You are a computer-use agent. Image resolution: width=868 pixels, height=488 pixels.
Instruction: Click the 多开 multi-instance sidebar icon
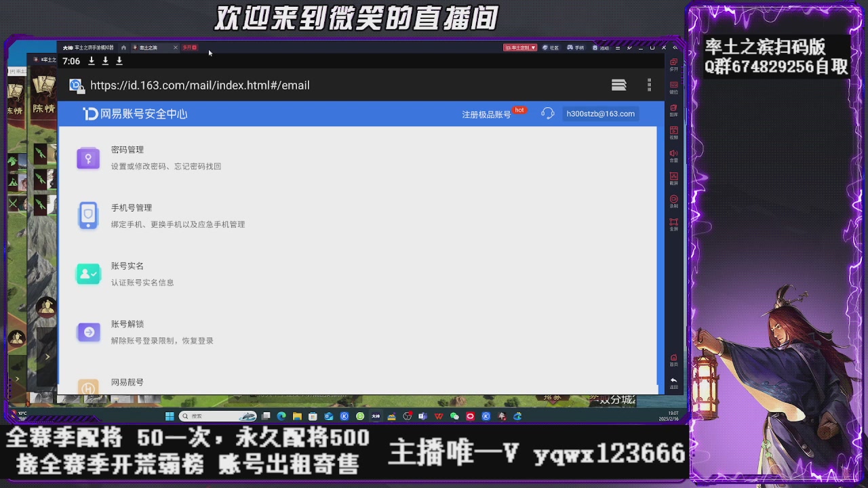(x=673, y=64)
